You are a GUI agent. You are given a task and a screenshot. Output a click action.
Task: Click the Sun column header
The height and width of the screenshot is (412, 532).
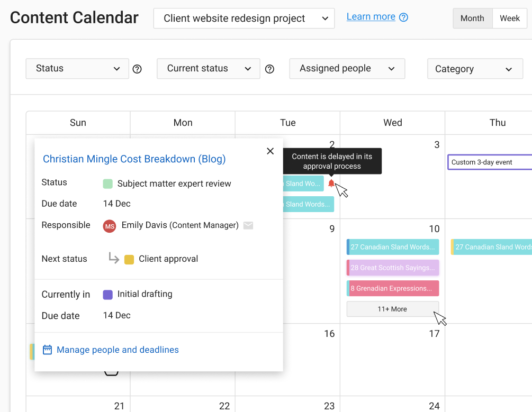click(x=78, y=123)
